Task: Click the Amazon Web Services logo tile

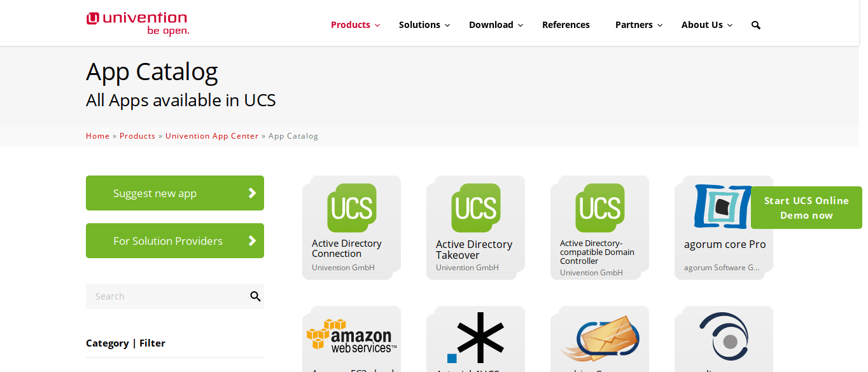Action: point(352,336)
